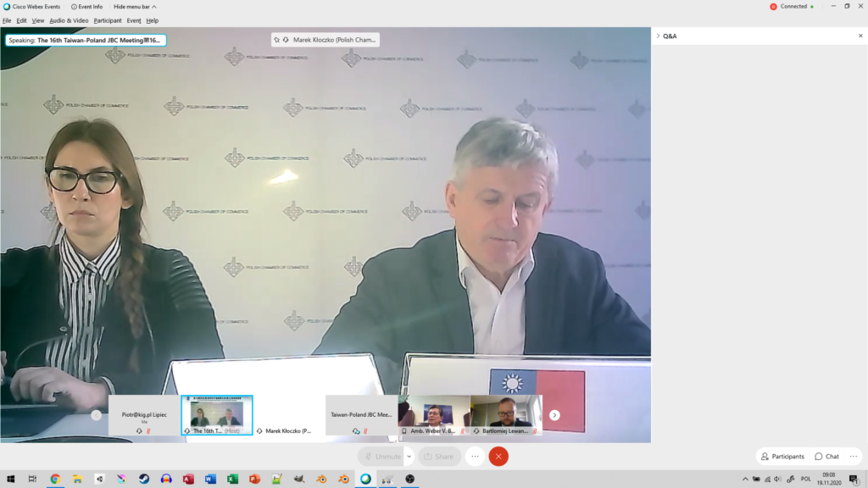Open the Participant menu
Screen dimensions: 868x488
(x=108, y=20)
